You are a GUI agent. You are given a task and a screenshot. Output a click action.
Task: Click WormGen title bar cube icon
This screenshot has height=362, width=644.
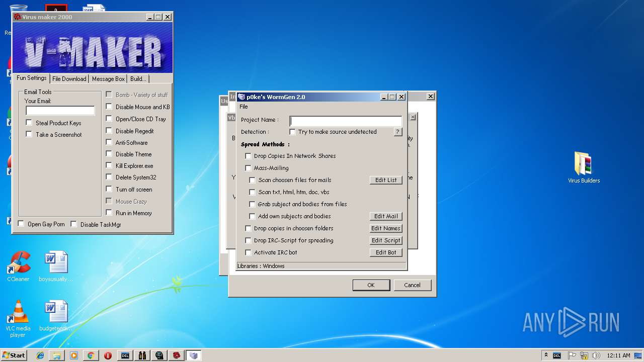coord(242,97)
